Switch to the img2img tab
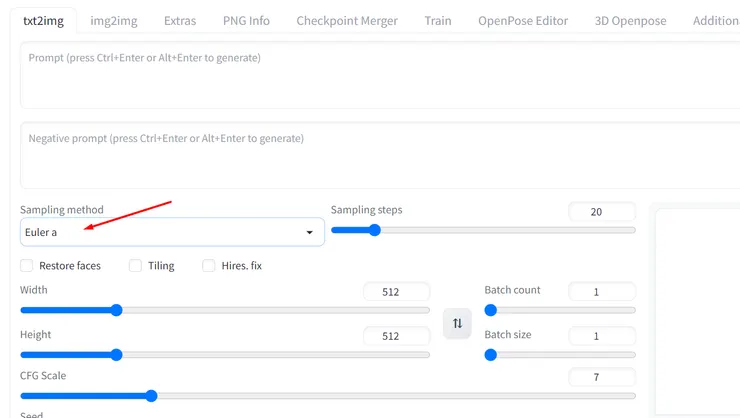The height and width of the screenshot is (418, 740). (113, 20)
